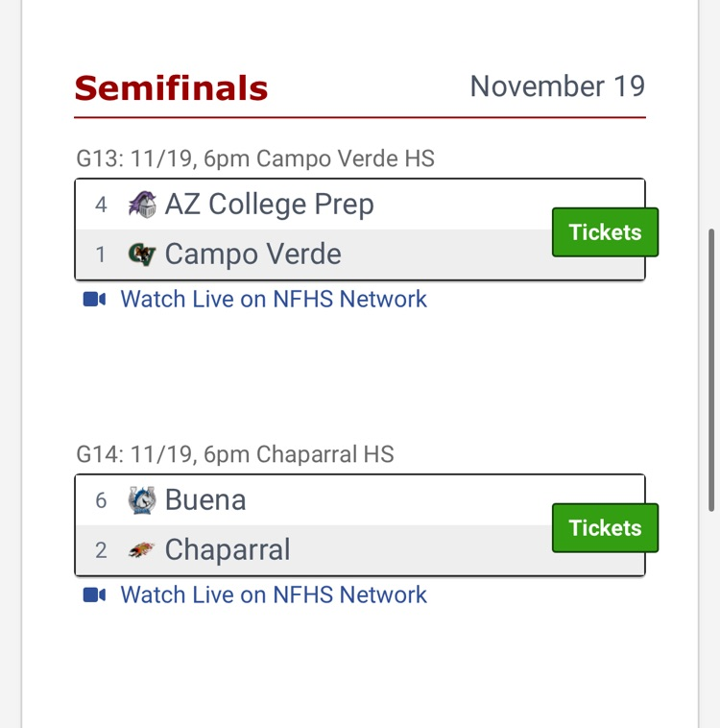Buy Tickets for AZ College Prep game
The width and height of the screenshot is (720, 728).
(x=605, y=232)
